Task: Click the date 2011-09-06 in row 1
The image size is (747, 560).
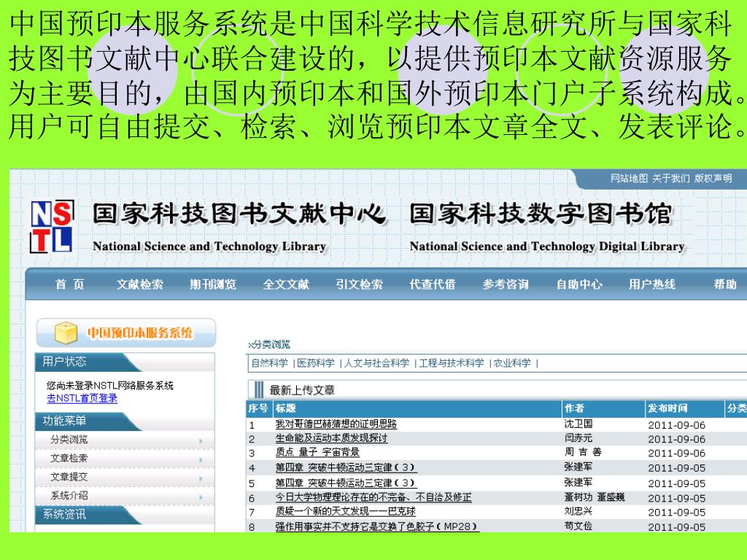Action: [676, 425]
